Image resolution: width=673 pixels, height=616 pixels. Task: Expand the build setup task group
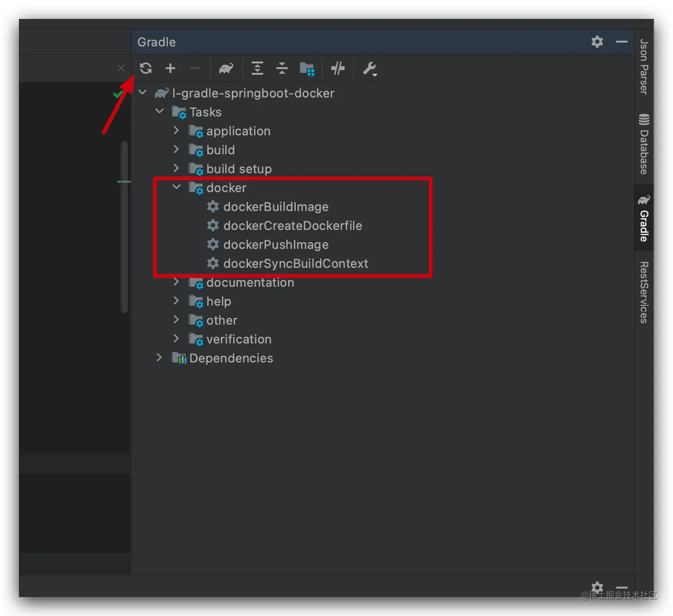click(x=176, y=168)
